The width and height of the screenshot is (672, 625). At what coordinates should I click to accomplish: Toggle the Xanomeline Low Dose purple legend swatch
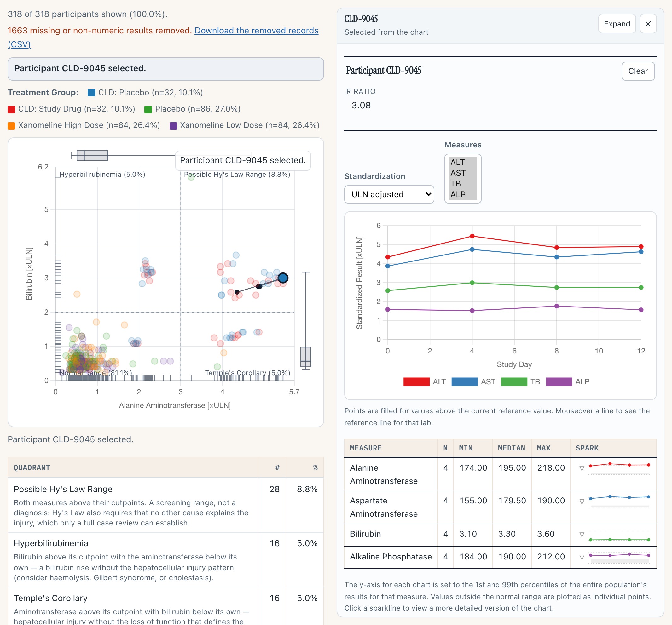pos(173,126)
